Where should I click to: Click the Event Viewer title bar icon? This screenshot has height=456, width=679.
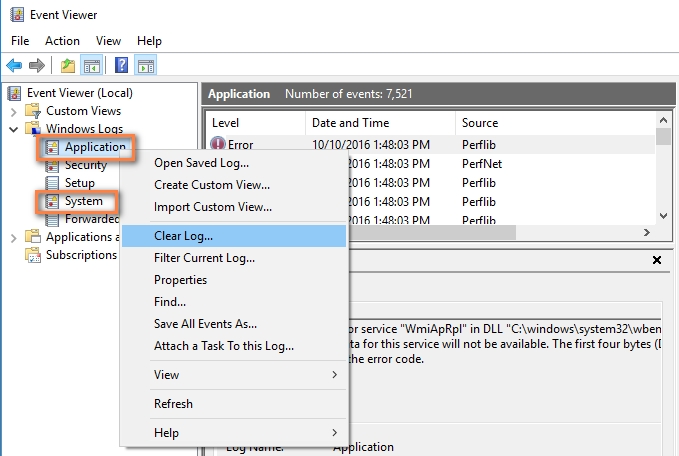coord(17,15)
